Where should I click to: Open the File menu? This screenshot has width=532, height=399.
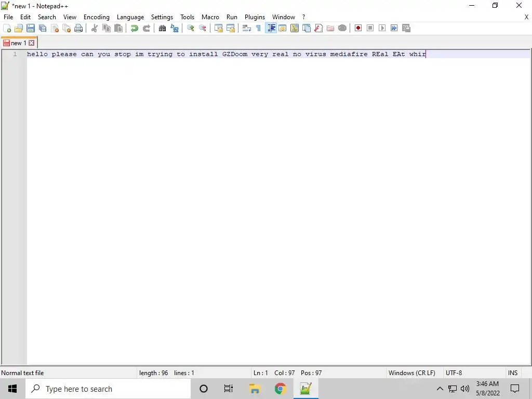pos(8,17)
